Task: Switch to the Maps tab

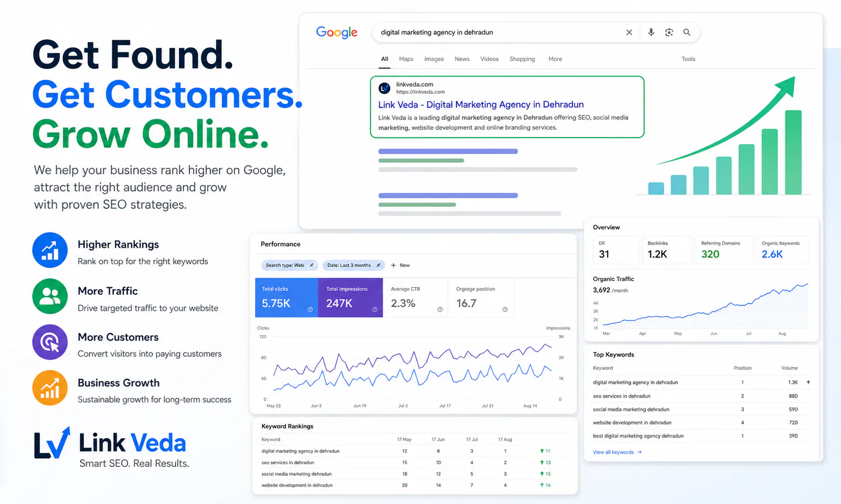Action: click(406, 59)
